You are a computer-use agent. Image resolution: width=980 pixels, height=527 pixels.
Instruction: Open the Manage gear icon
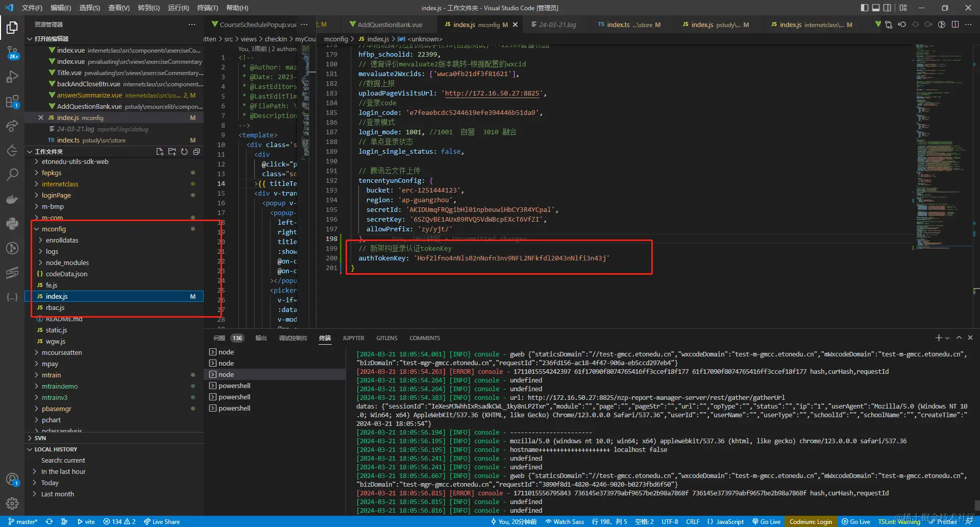pos(12,504)
